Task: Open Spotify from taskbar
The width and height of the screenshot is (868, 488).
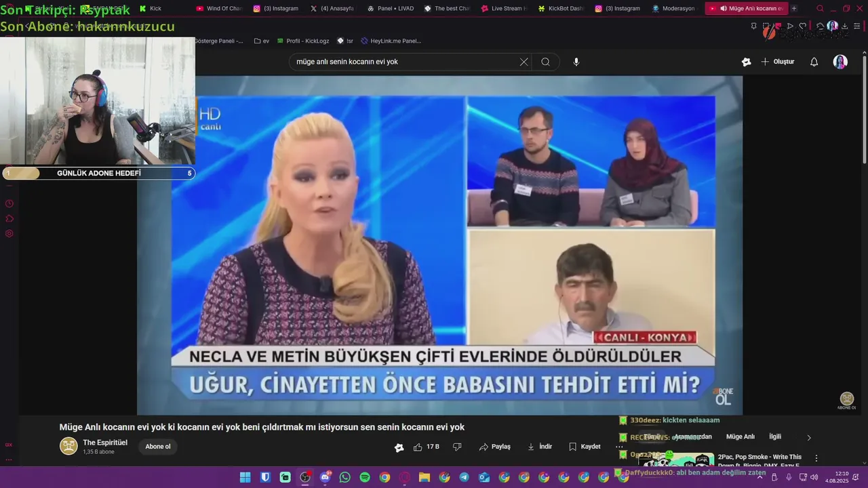Action: tap(365, 477)
